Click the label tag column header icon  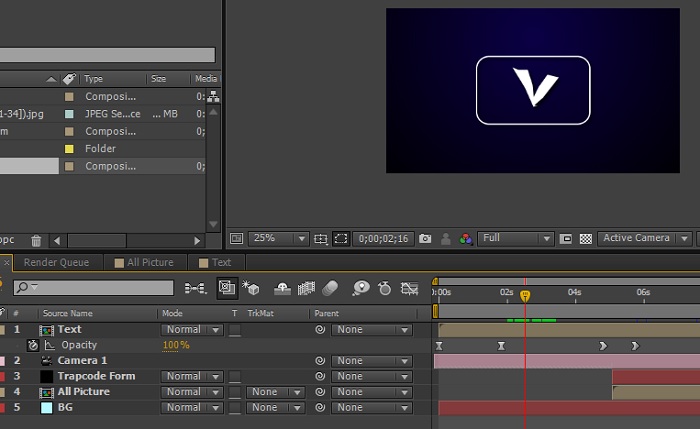tap(69, 79)
